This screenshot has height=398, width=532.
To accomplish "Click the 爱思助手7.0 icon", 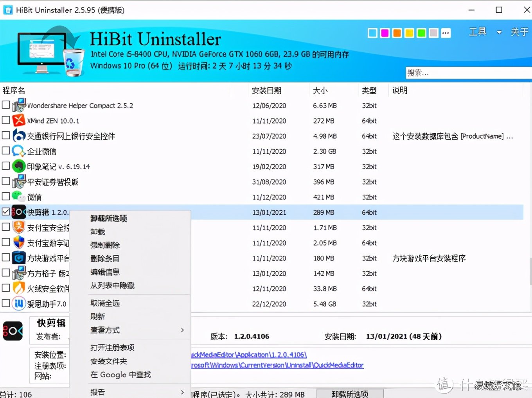I will tap(19, 303).
